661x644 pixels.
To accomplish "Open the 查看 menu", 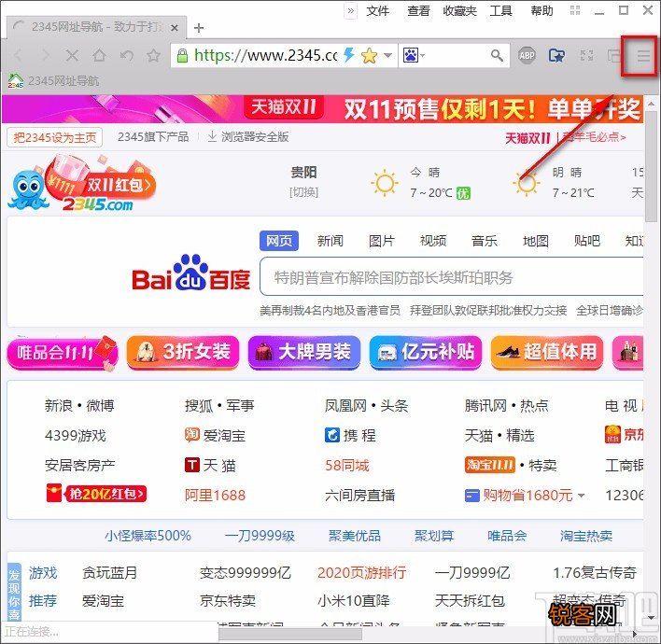I will (418, 10).
